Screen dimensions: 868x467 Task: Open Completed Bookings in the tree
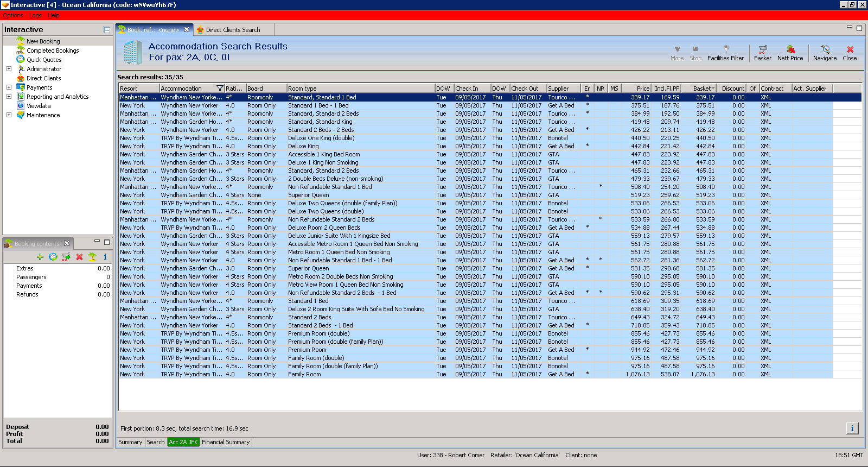tap(53, 51)
